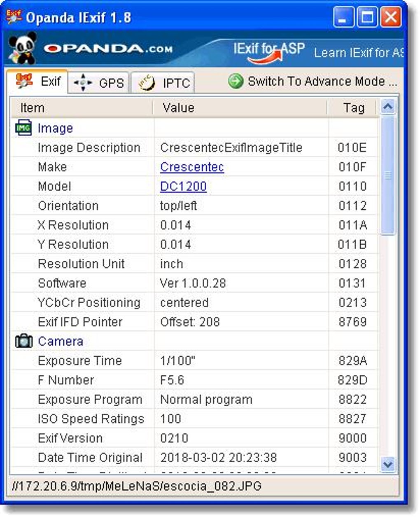Click scrollbar up arrow
Screen dimensions: 420x517
click(x=387, y=107)
